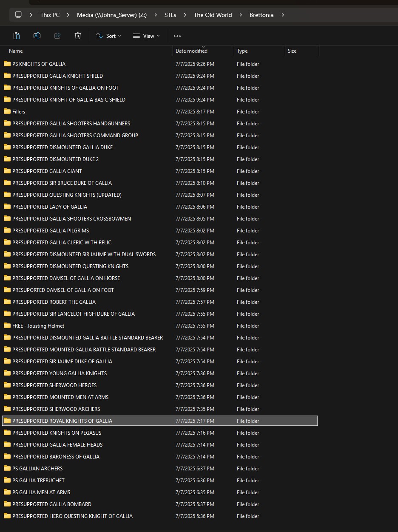
Task: Select PRESUPPORTED KNIGHT OF GALLIA BASIC SHIELD
Action: [69, 99]
